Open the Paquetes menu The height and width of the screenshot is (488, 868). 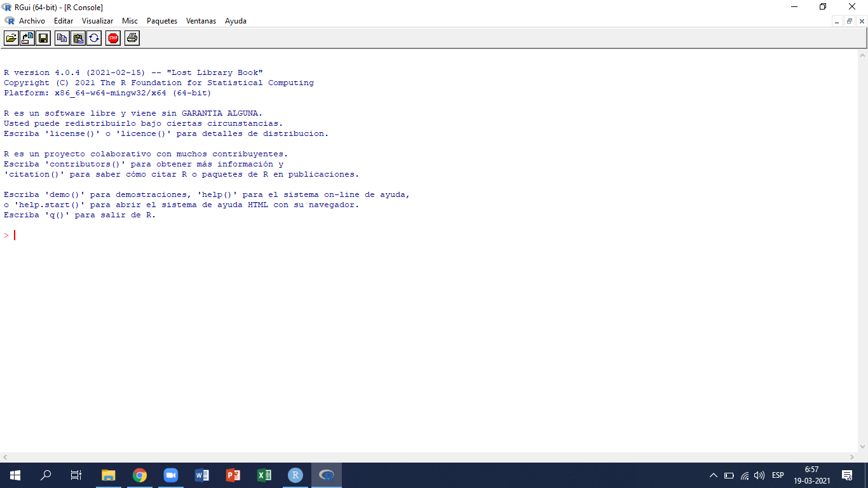(x=162, y=21)
